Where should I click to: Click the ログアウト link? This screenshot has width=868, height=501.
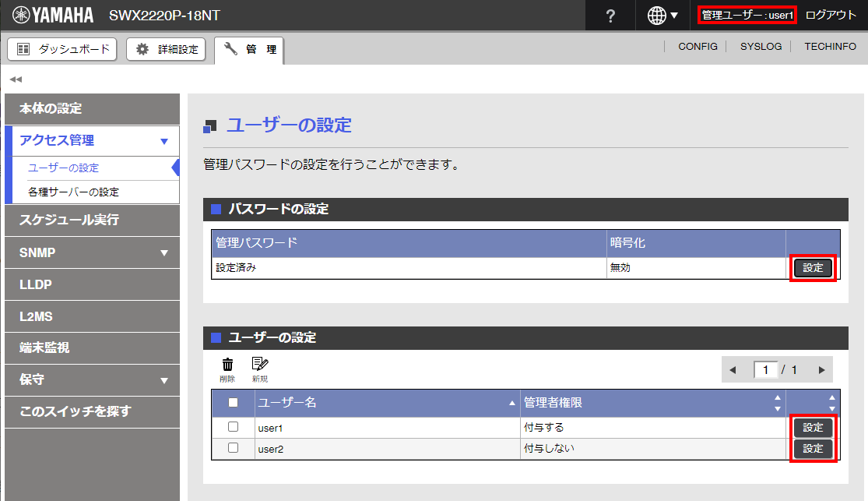tap(831, 16)
